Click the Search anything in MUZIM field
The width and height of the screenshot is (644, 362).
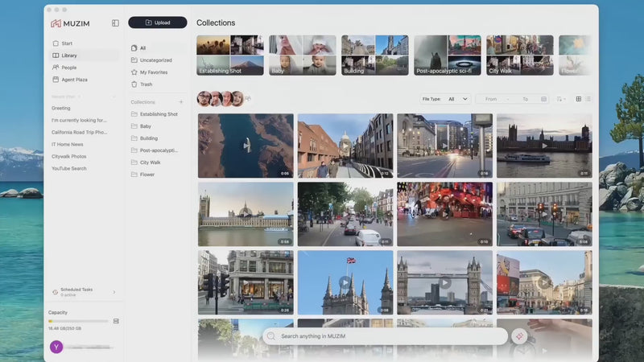pyautogui.click(x=386, y=336)
